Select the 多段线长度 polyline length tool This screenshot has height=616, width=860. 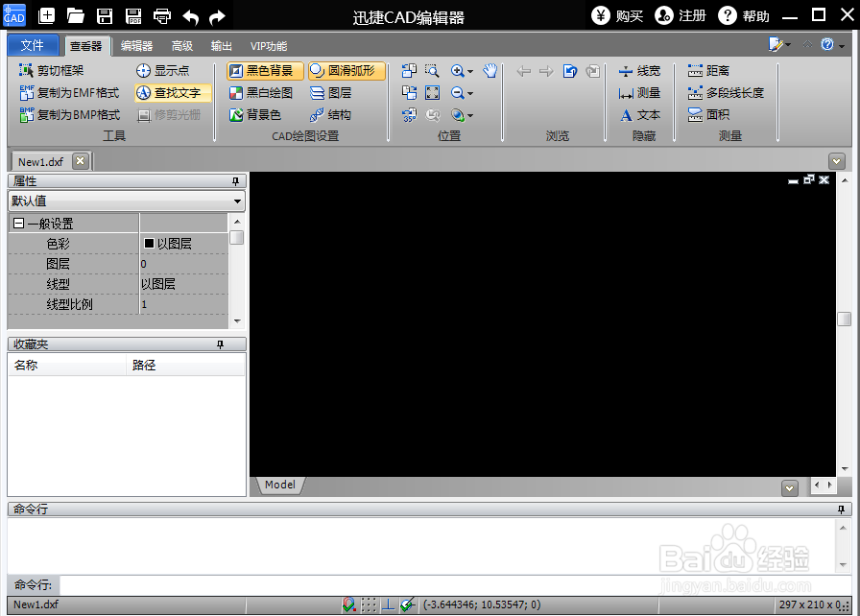pyautogui.click(x=726, y=93)
